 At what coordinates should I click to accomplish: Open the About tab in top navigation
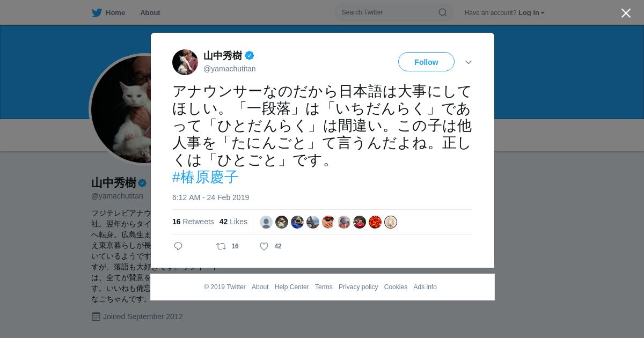[x=150, y=13]
